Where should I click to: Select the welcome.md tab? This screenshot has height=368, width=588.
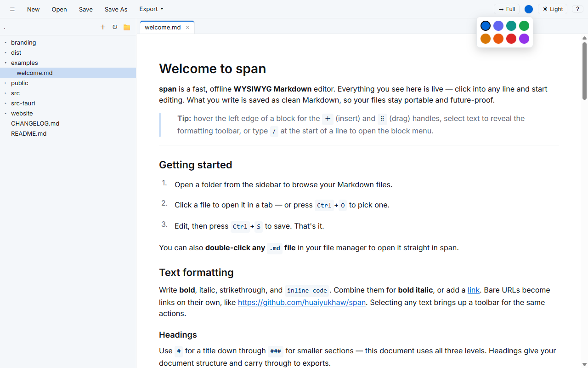(163, 27)
